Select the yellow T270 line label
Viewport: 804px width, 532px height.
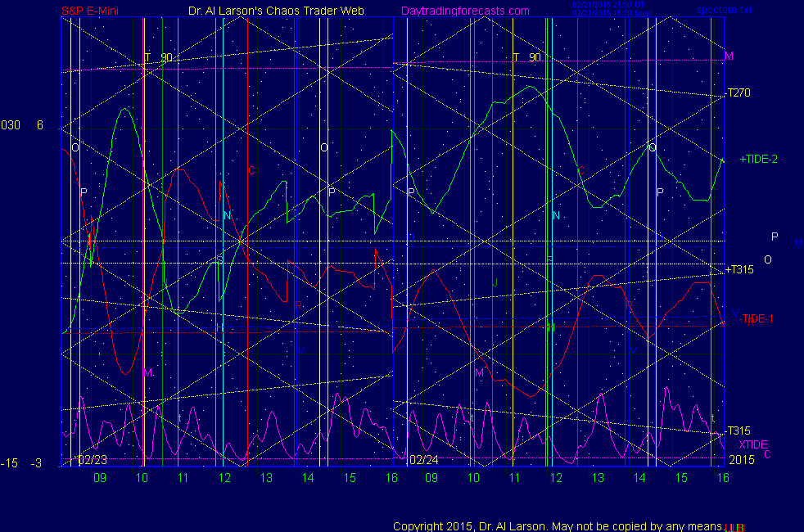[x=739, y=92]
